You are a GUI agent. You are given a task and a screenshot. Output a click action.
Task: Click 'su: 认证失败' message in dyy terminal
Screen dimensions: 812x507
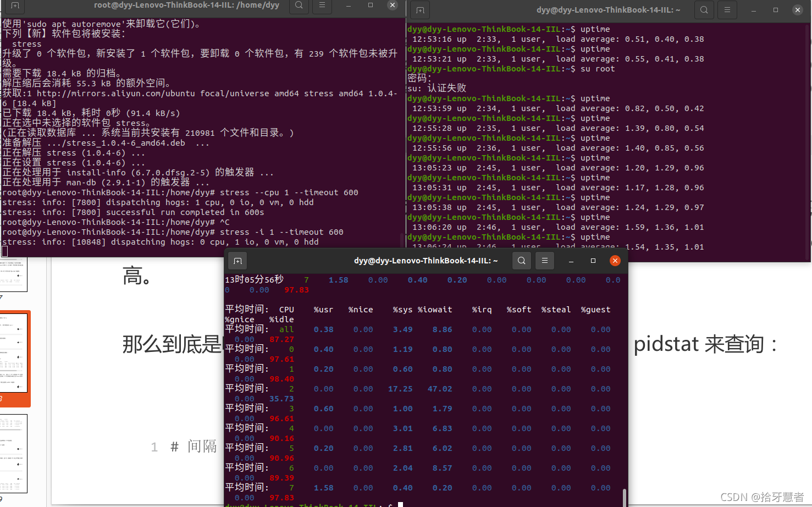(437, 89)
